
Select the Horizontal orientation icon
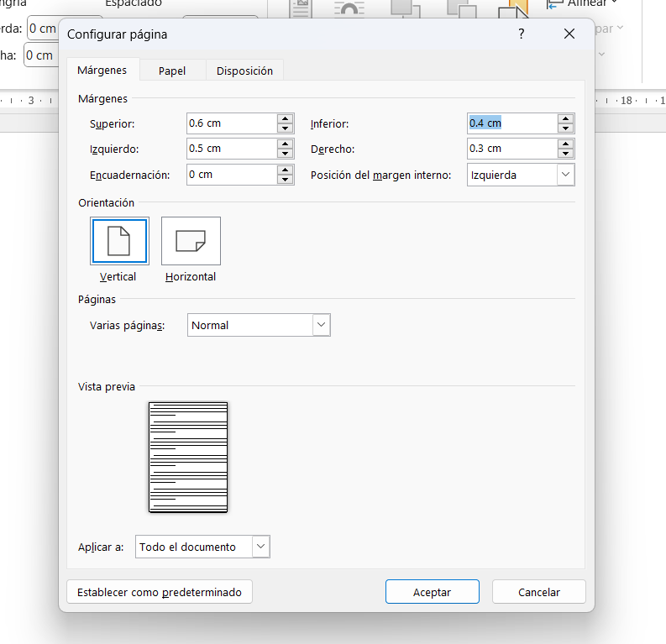pos(191,241)
